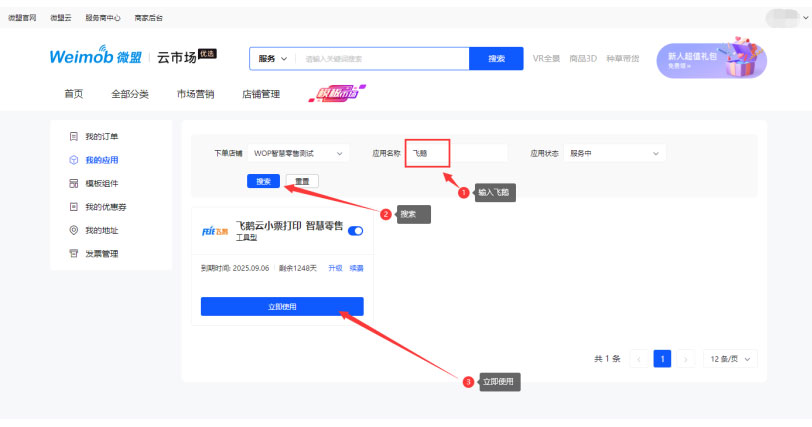
Task: Toggle the 飞鹅云小票打印 app switch
Action: (x=355, y=231)
